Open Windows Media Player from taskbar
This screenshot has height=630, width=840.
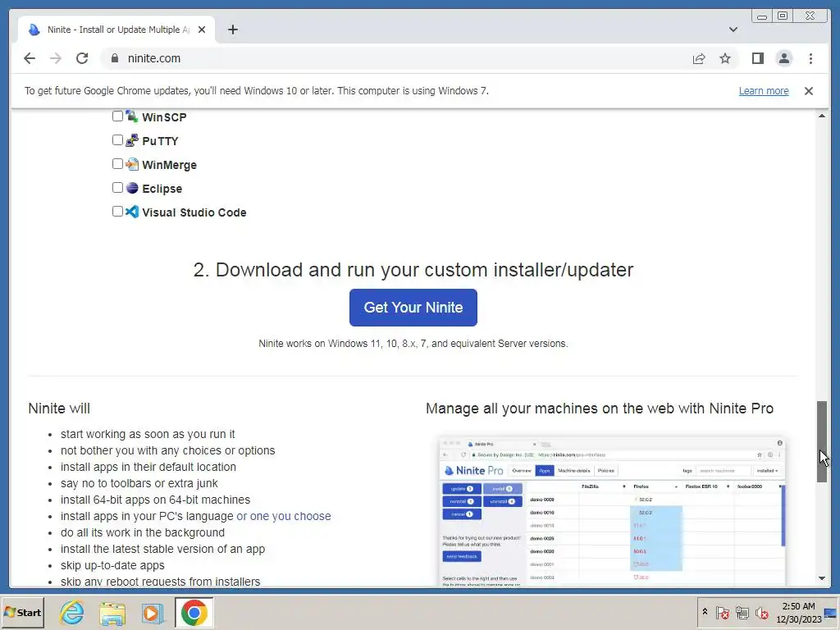pos(152,612)
